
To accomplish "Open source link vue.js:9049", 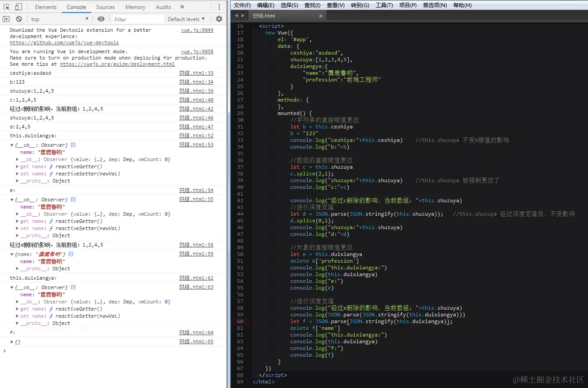I will pyautogui.click(x=197, y=30).
